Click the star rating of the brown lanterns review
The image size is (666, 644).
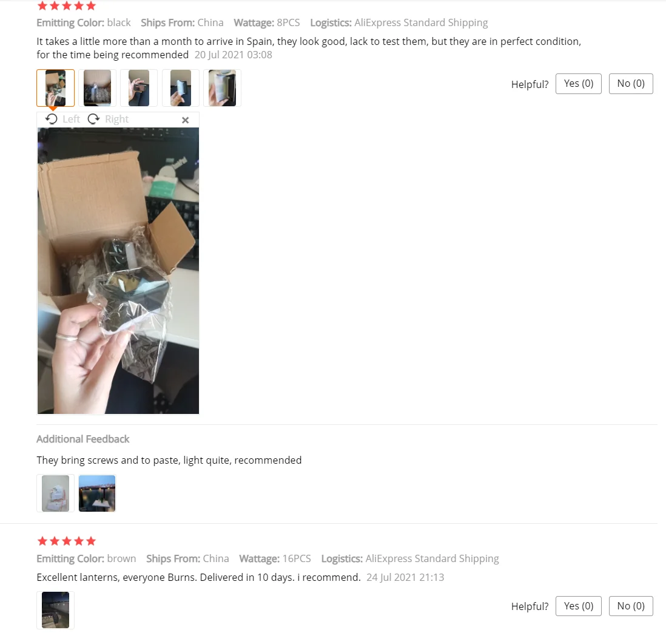67,541
